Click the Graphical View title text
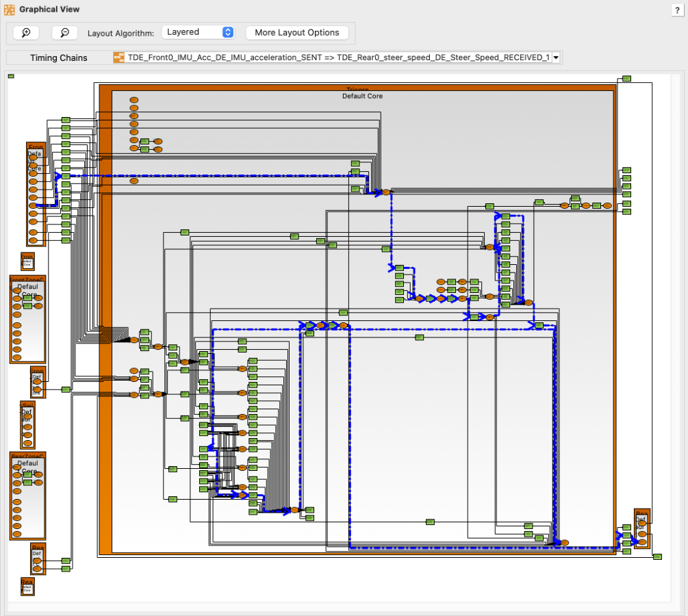Viewport: 688px width, 616px height. (x=49, y=9)
